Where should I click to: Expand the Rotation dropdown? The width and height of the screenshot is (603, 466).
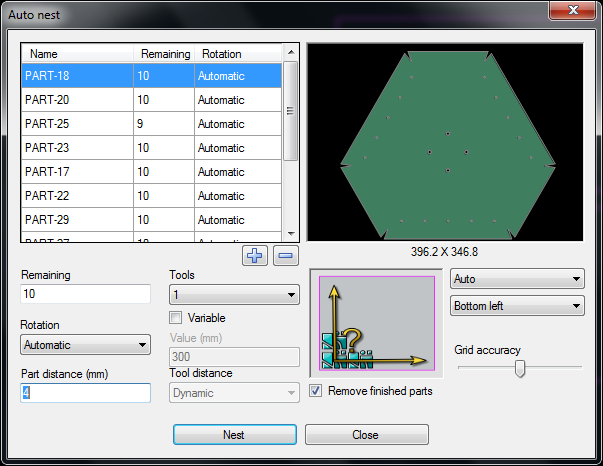(85, 345)
